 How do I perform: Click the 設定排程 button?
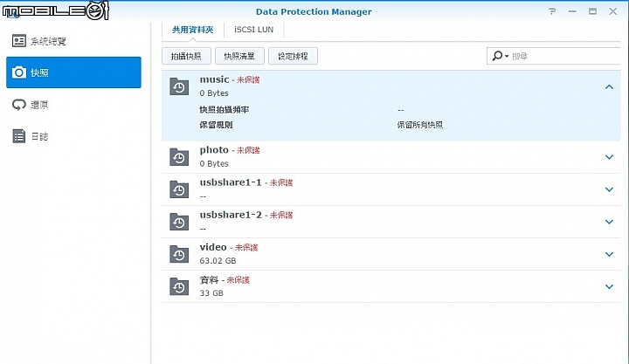tap(293, 56)
